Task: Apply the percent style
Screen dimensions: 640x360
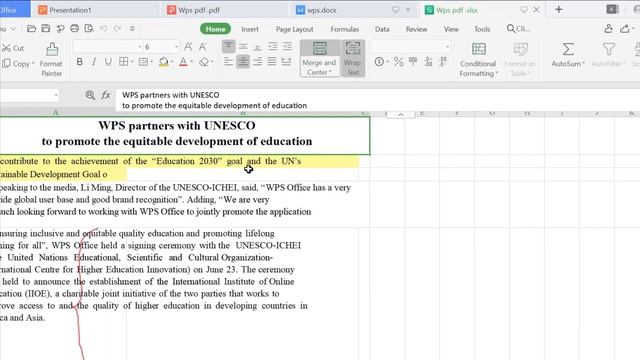Action: (398, 62)
